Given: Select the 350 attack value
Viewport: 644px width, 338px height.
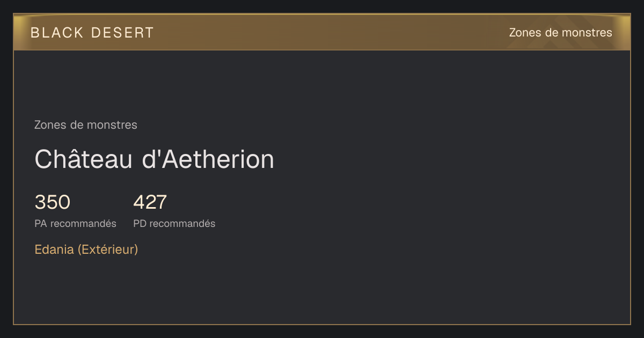Looking at the screenshot, I should (53, 202).
